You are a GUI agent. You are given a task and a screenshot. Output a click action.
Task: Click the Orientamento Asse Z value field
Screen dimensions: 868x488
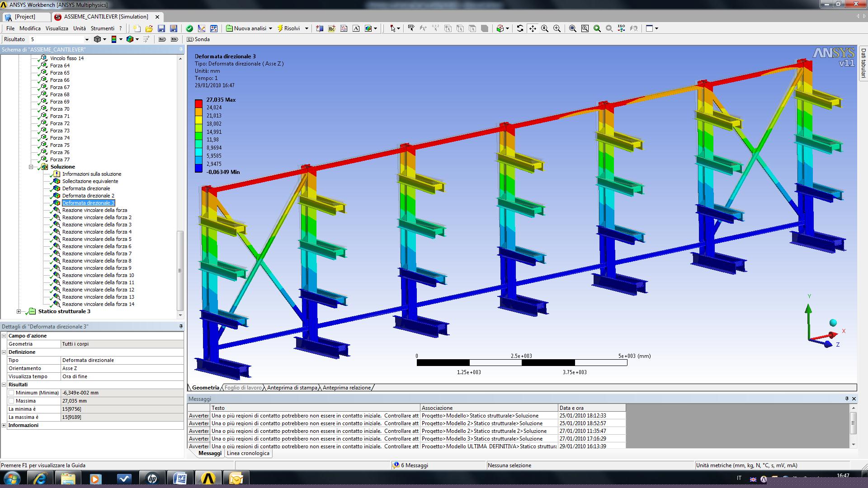[x=122, y=368]
